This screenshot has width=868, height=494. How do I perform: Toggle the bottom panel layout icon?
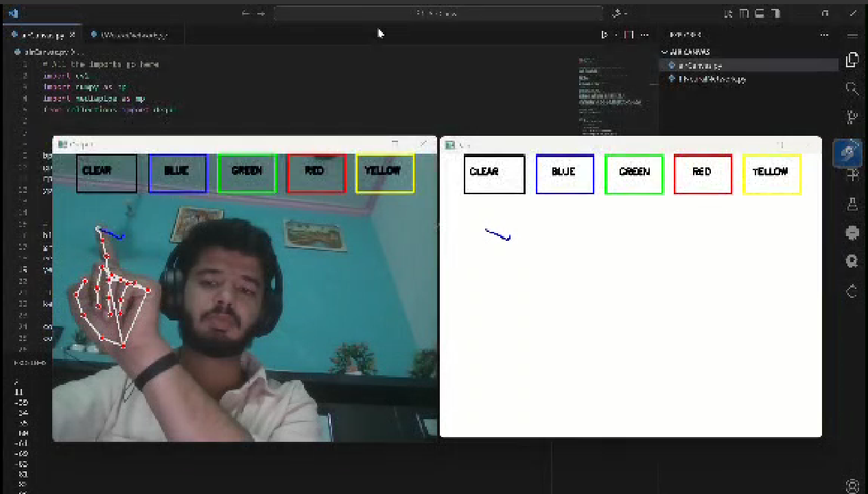760,13
